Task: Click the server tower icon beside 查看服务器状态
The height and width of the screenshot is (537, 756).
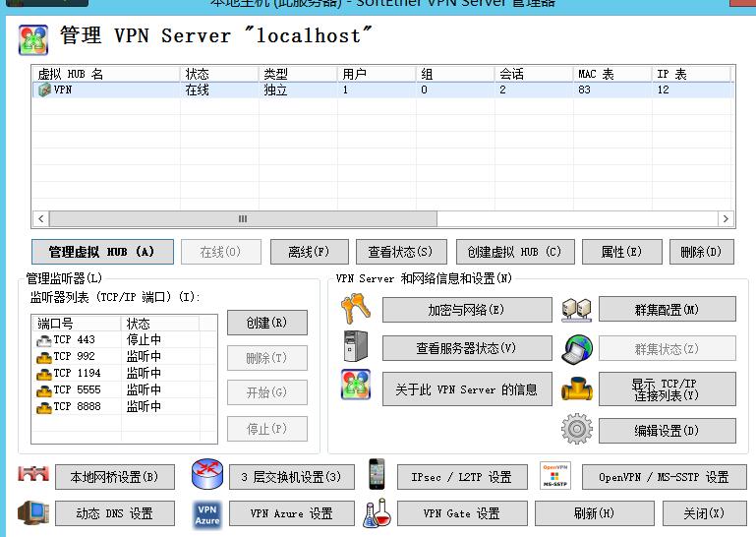Action: (355, 348)
